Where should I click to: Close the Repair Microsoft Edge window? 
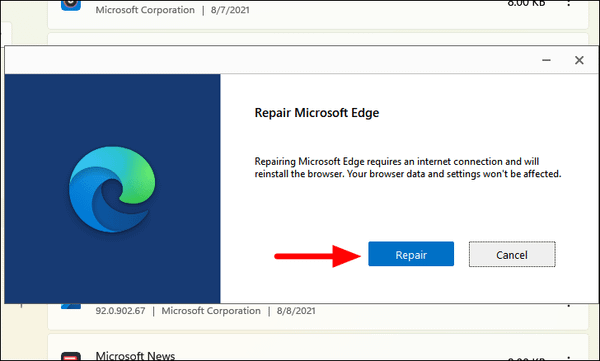point(579,60)
